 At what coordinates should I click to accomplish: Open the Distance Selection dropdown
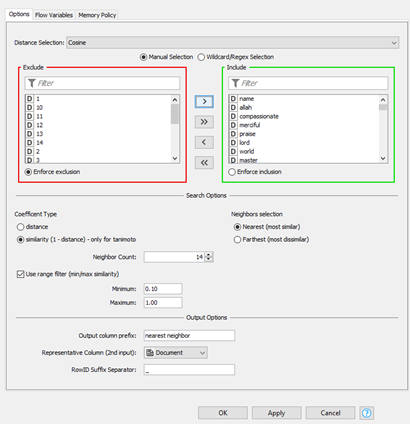[232, 43]
